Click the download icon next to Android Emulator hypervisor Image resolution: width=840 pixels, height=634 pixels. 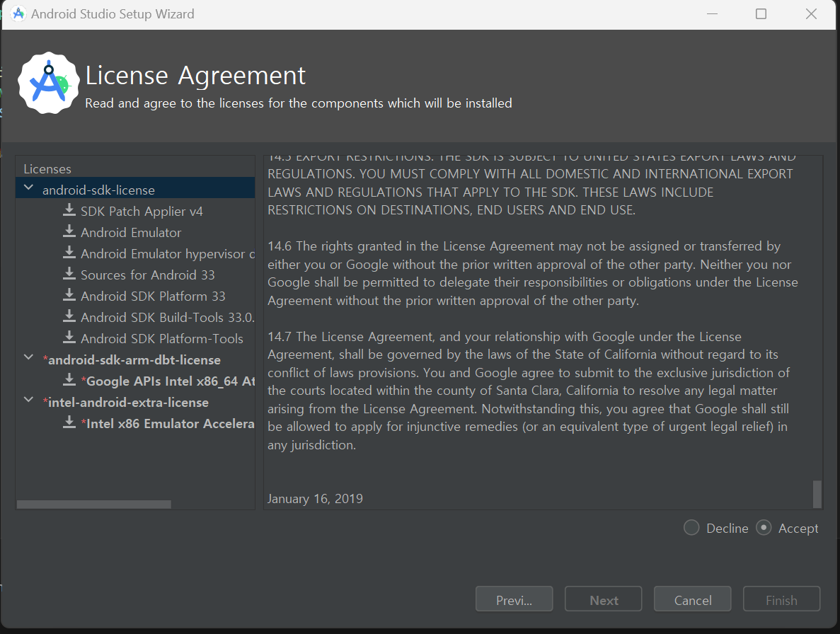pos(69,253)
